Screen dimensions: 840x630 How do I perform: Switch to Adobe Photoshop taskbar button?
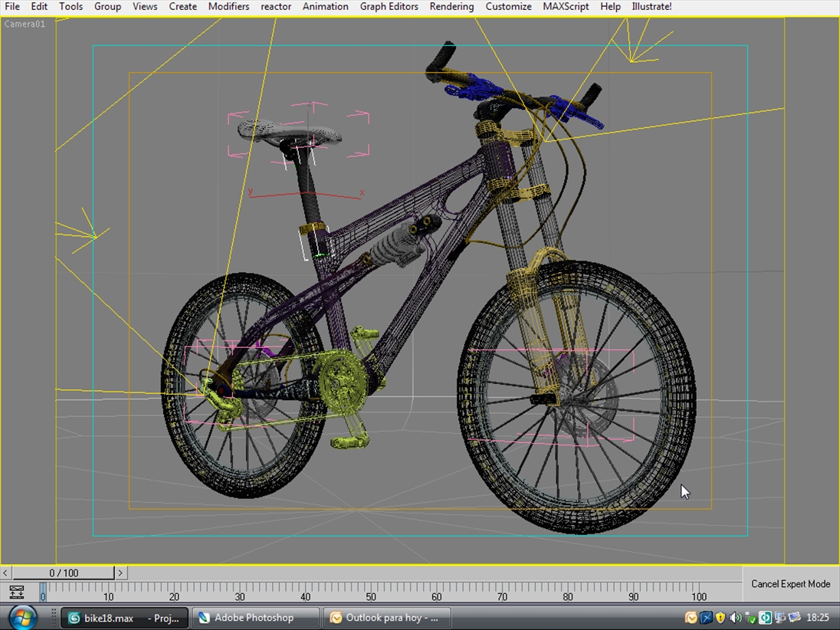point(255,618)
